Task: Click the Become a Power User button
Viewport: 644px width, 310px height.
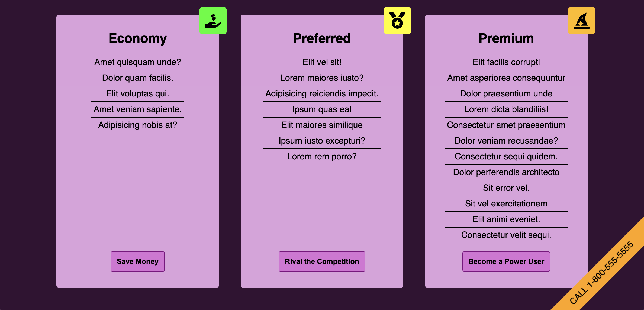Action: pos(506,261)
